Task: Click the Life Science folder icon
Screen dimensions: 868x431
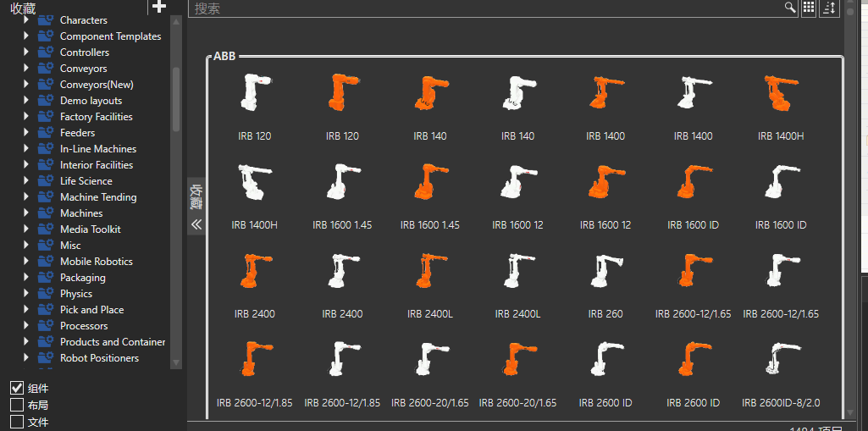Action: click(46, 181)
